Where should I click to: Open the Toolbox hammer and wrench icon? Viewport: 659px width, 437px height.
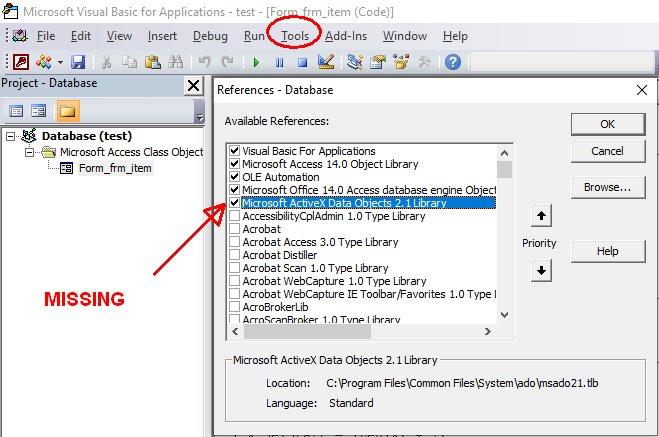[x=424, y=62]
